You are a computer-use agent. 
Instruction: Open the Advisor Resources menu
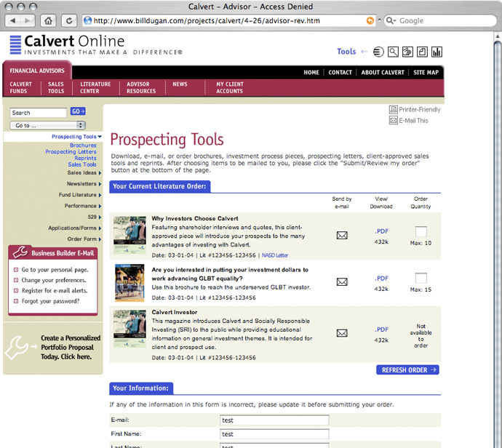(x=141, y=88)
